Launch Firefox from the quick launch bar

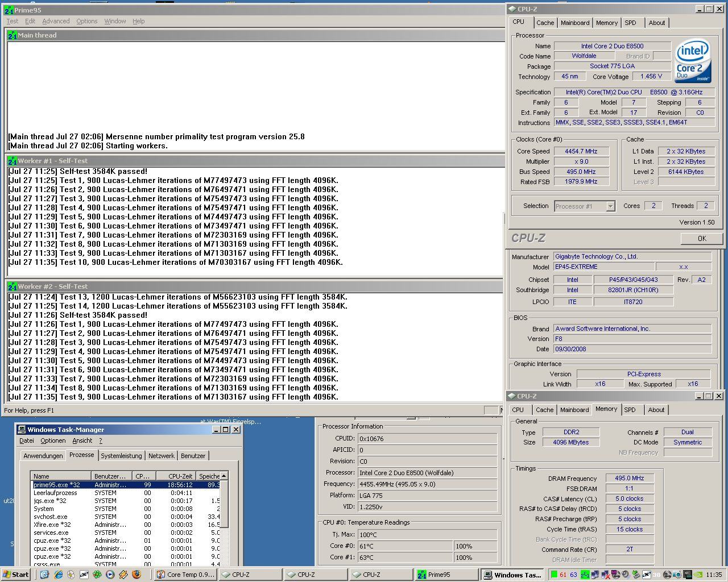pos(136,575)
